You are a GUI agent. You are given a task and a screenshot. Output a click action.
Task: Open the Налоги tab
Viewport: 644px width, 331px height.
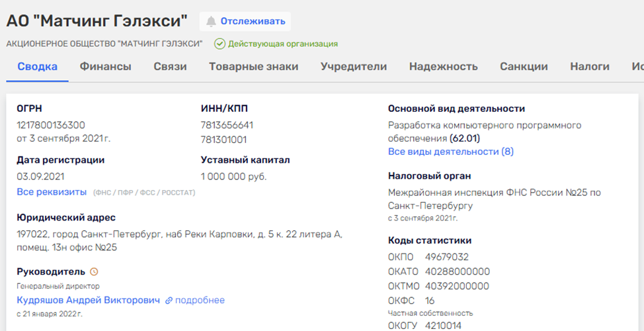(589, 67)
